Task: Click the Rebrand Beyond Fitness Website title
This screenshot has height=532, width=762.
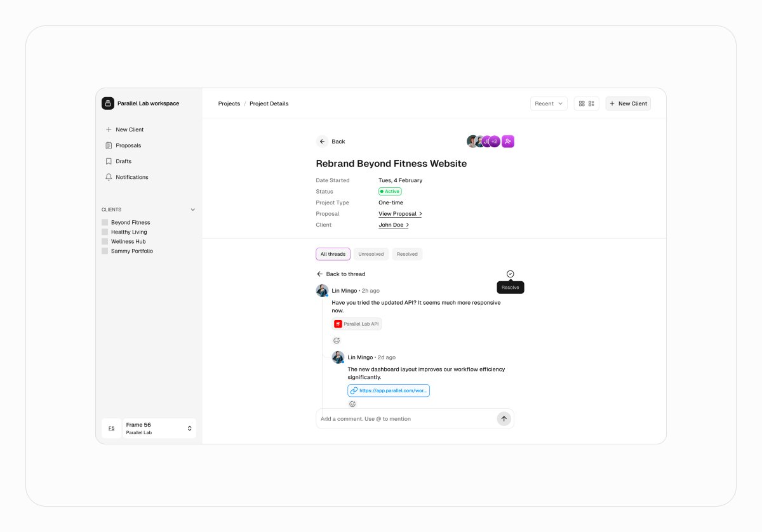Action: coord(391,164)
